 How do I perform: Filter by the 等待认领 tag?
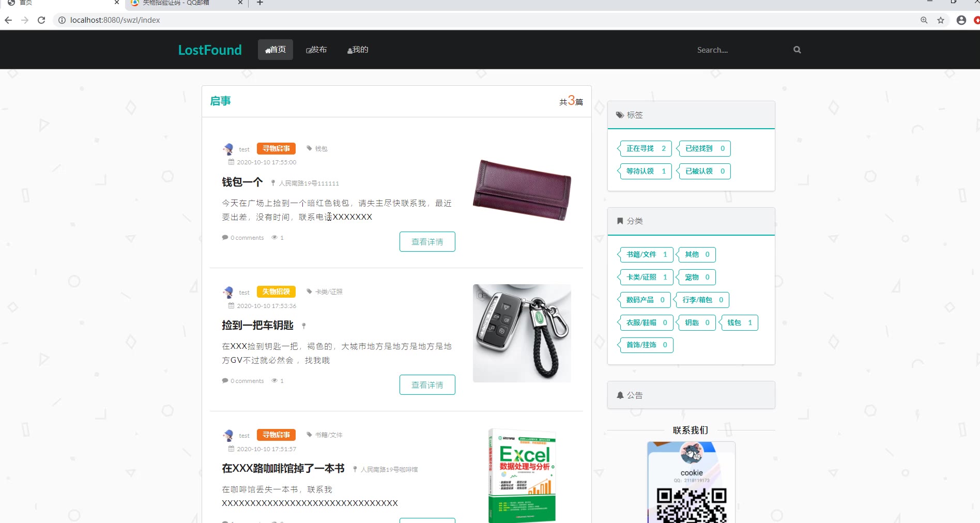pos(645,171)
